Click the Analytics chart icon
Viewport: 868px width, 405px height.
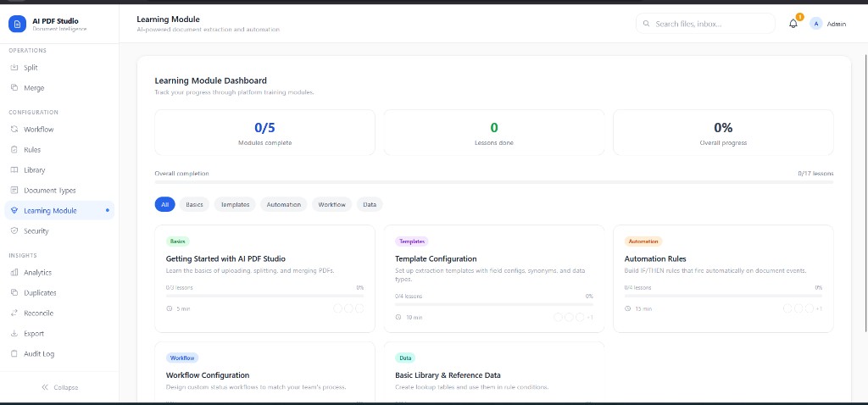(14, 272)
